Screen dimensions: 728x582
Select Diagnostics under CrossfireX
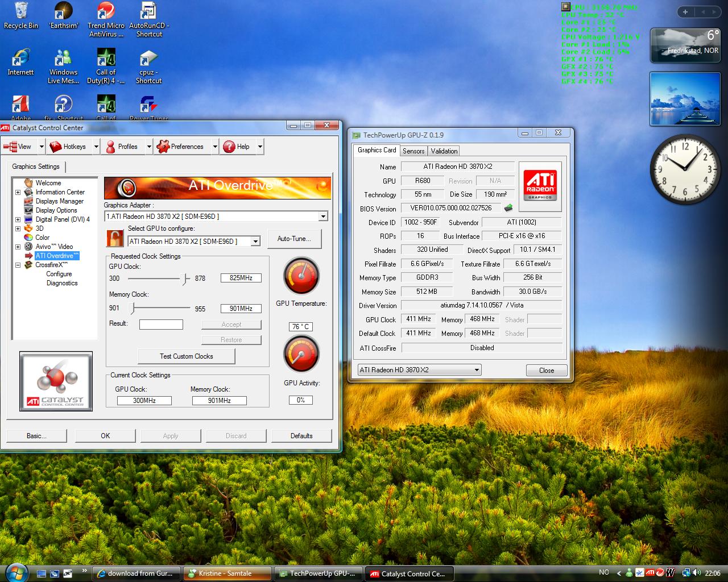[62, 283]
